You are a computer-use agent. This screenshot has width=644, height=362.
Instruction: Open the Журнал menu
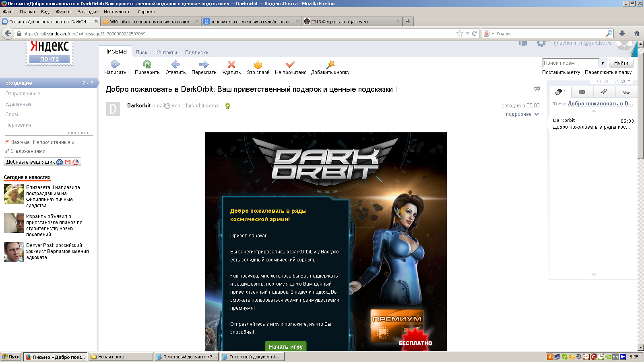pos(63,12)
